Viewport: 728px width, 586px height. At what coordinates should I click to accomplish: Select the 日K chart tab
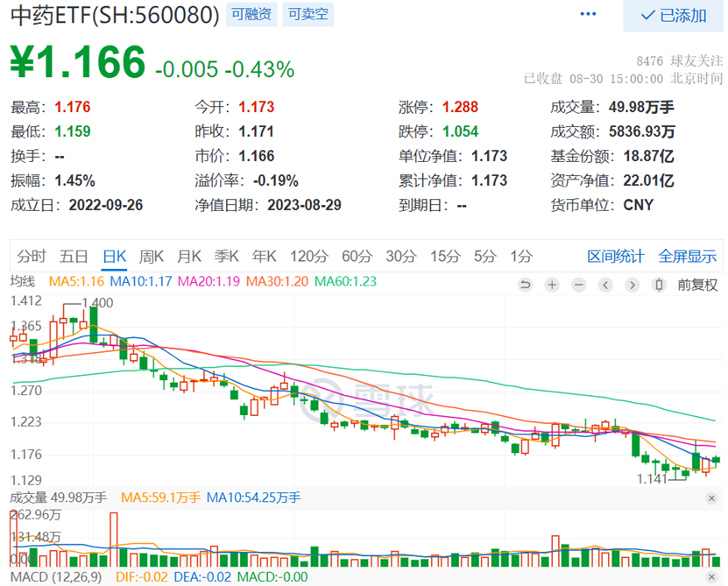(114, 256)
